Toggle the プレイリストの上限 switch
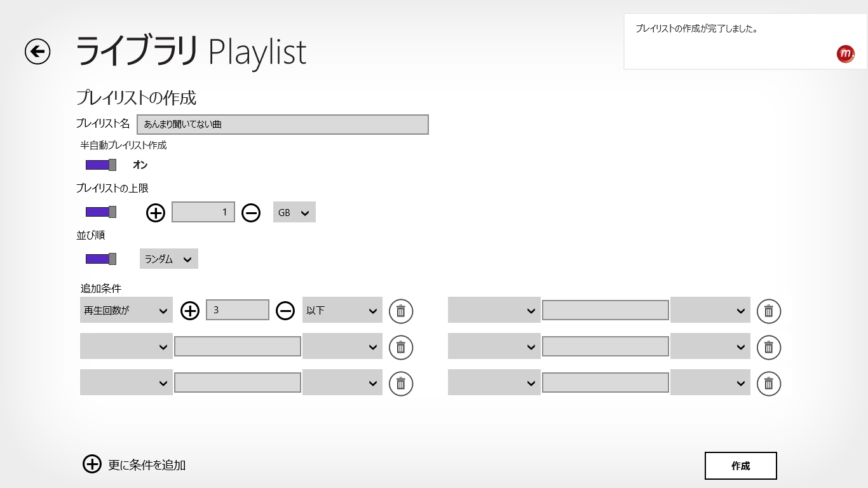Screen dimensions: 868x488 pos(101,212)
